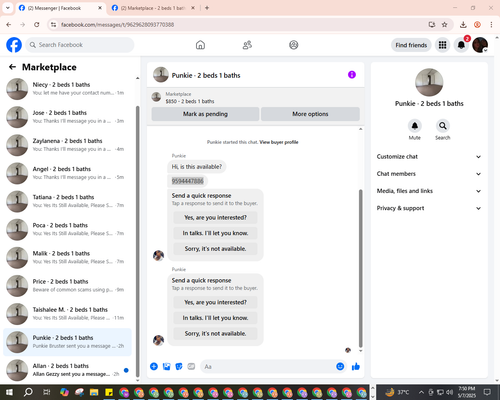Image resolution: width=500 pixels, height=400 pixels.
Task: Expand Privacy & support section
Action: click(429, 208)
